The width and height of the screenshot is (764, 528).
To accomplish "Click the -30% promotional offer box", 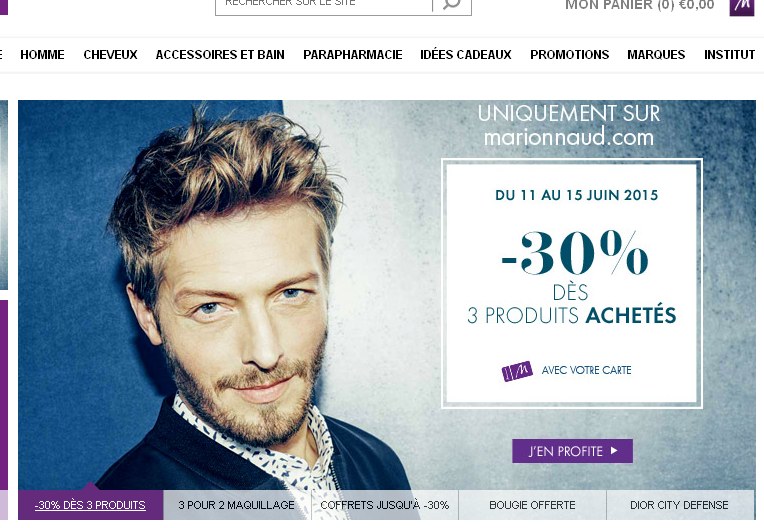I will 572,283.
